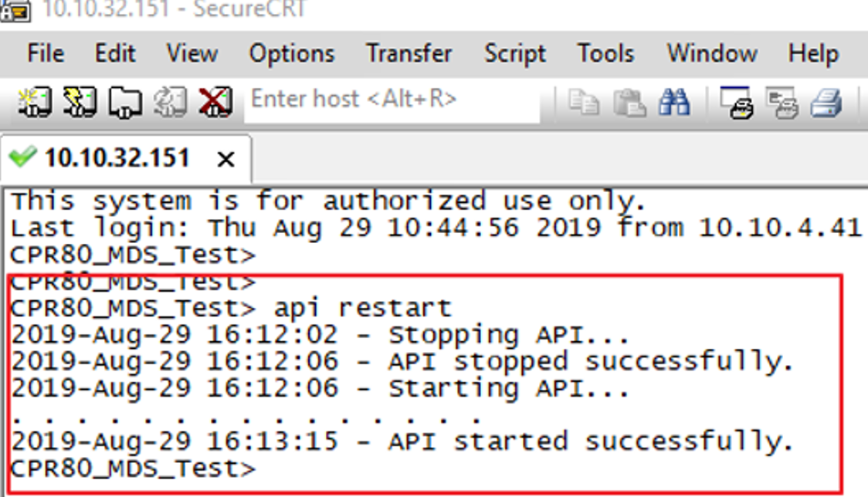Open the Options menu
The image size is (868, 497).
(291, 54)
